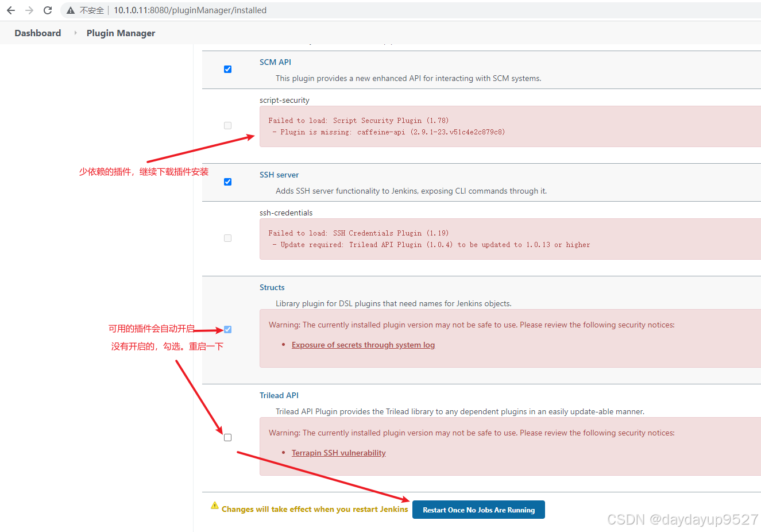Click Restart Once No Jobs Are Running
Viewport: 761px width, 532px height.
(478, 510)
